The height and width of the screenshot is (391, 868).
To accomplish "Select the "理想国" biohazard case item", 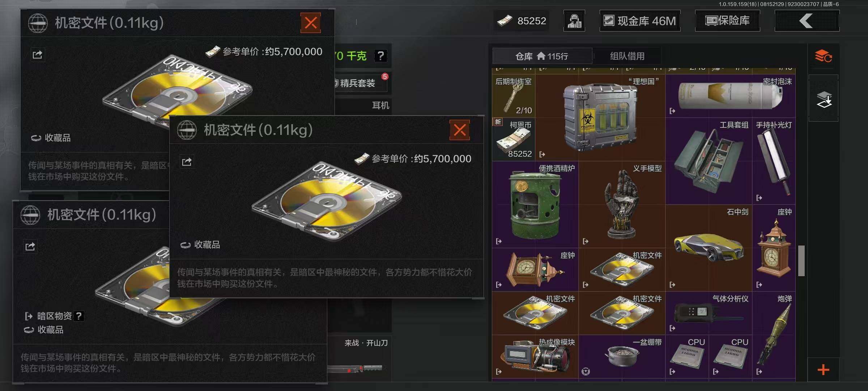I will tap(600, 118).
